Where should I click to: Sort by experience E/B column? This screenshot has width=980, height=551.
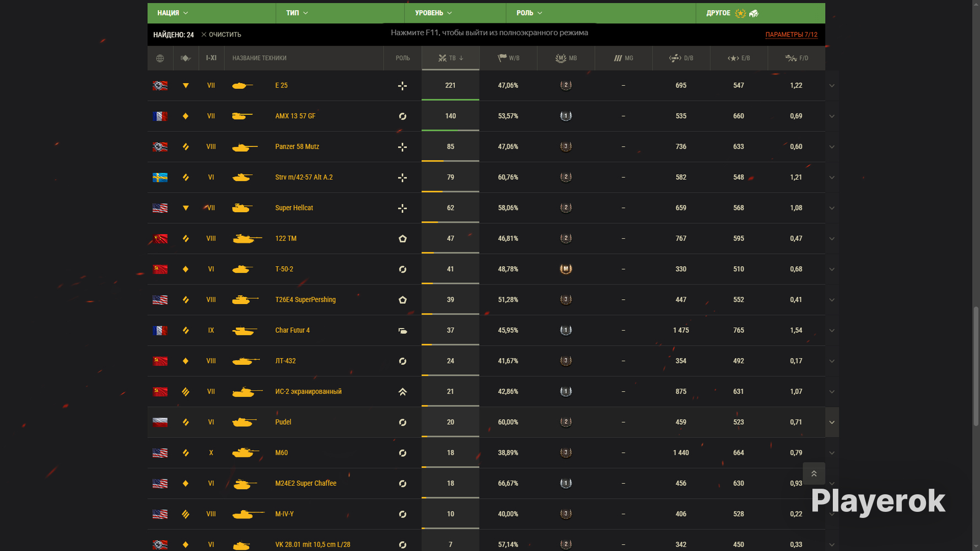pyautogui.click(x=739, y=58)
